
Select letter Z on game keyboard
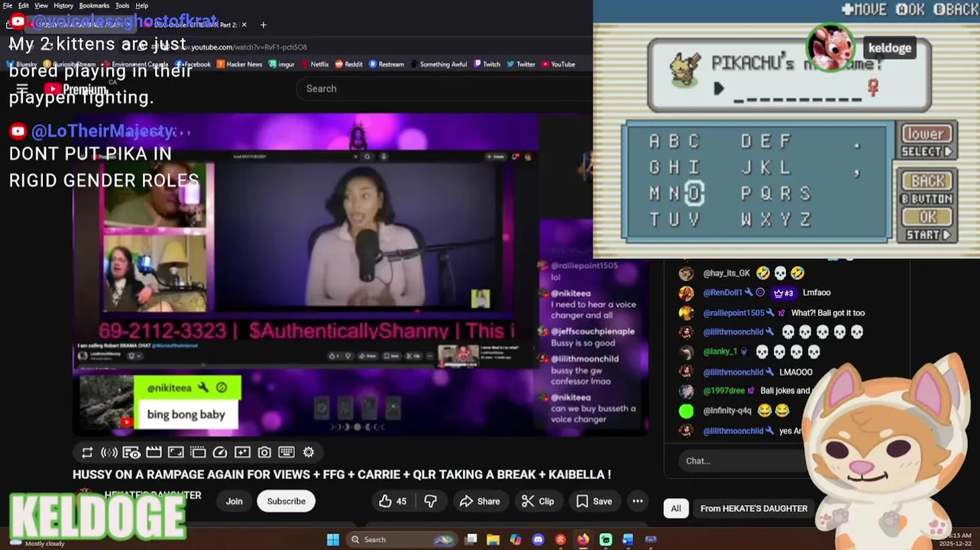tap(804, 219)
